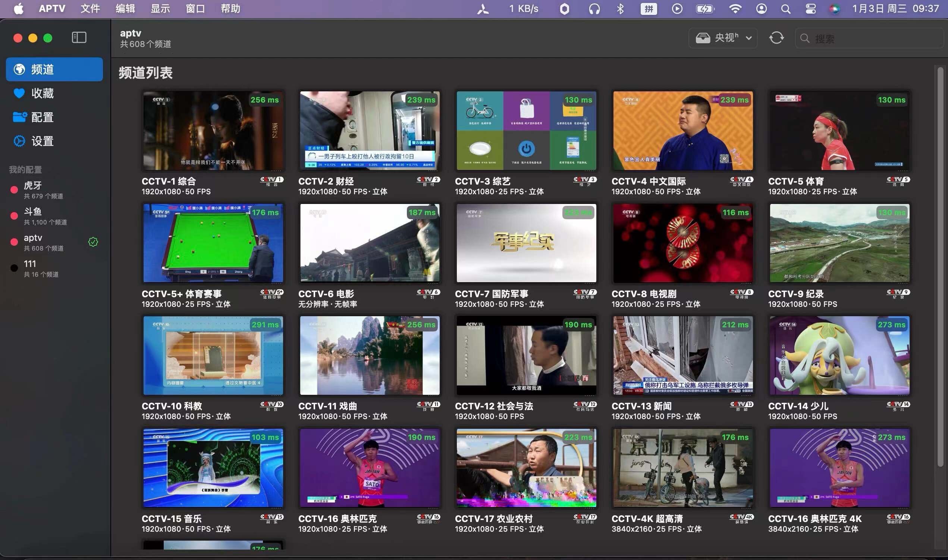
Task: Open the CCTV-8 电视剧 thumbnail
Action: (x=683, y=243)
